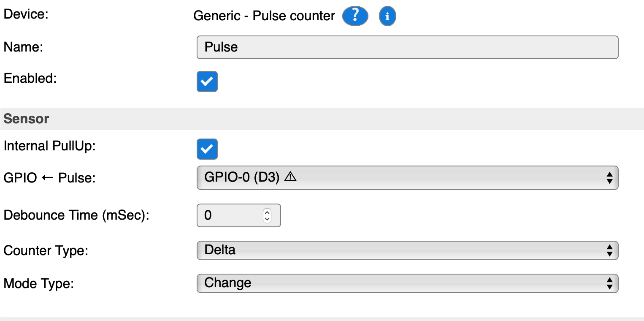The image size is (644, 321).
Task: Click the "Enabled:" label text
Action: [x=30, y=78]
